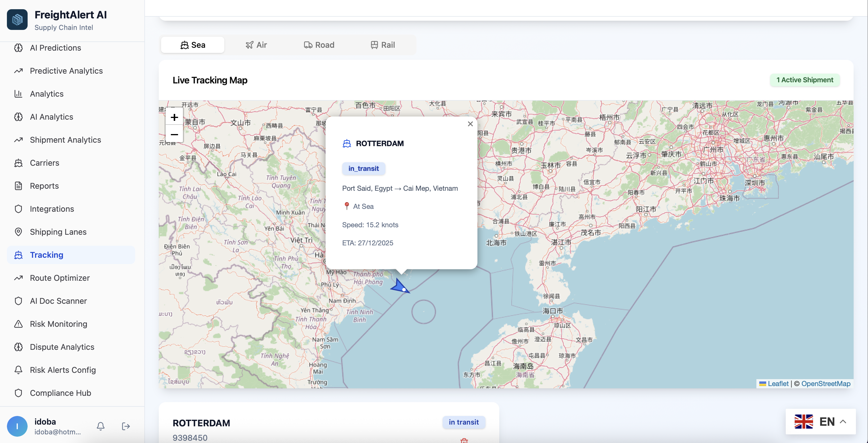Click the in_transit status badge in popup
868x443 pixels.
click(x=364, y=169)
